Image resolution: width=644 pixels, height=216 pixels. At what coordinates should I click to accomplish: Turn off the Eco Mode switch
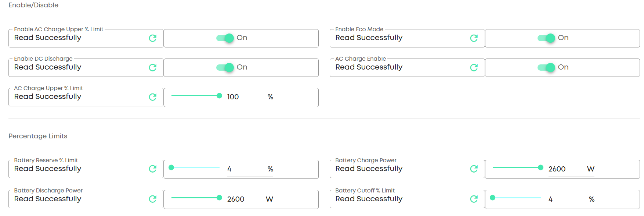pyautogui.click(x=547, y=38)
